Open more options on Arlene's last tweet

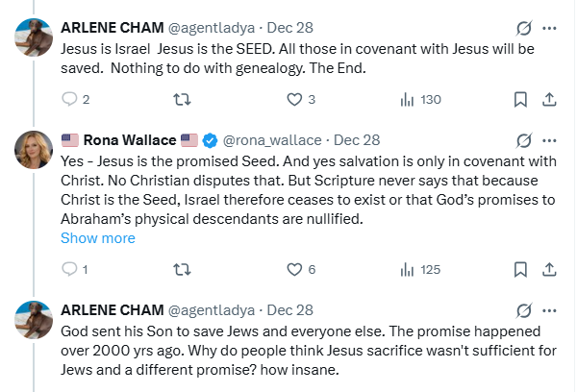(549, 310)
